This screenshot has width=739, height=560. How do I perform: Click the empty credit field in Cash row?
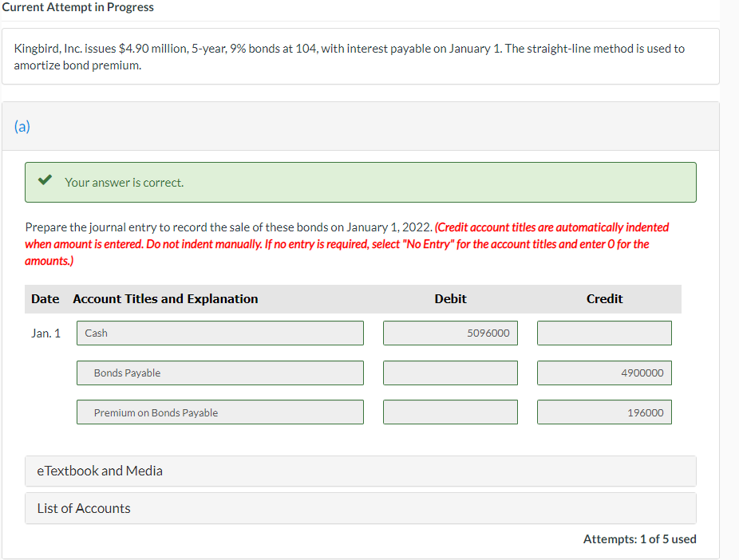click(604, 333)
